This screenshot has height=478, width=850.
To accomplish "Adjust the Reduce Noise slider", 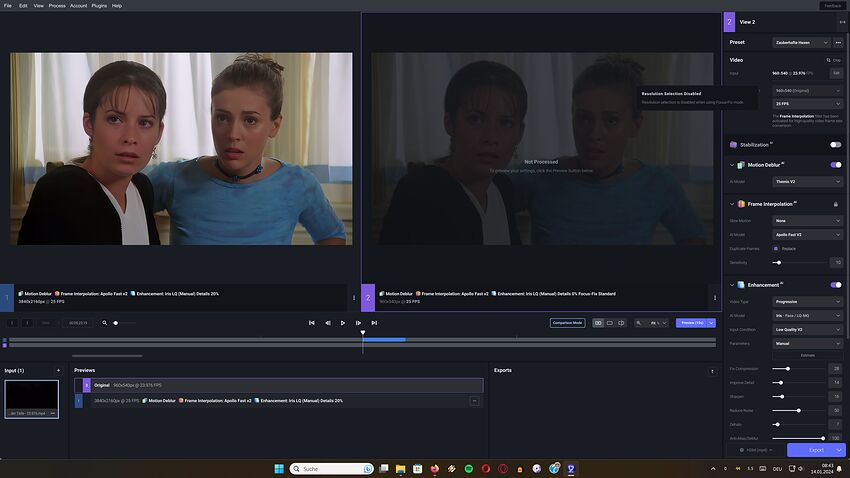I will click(798, 410).
